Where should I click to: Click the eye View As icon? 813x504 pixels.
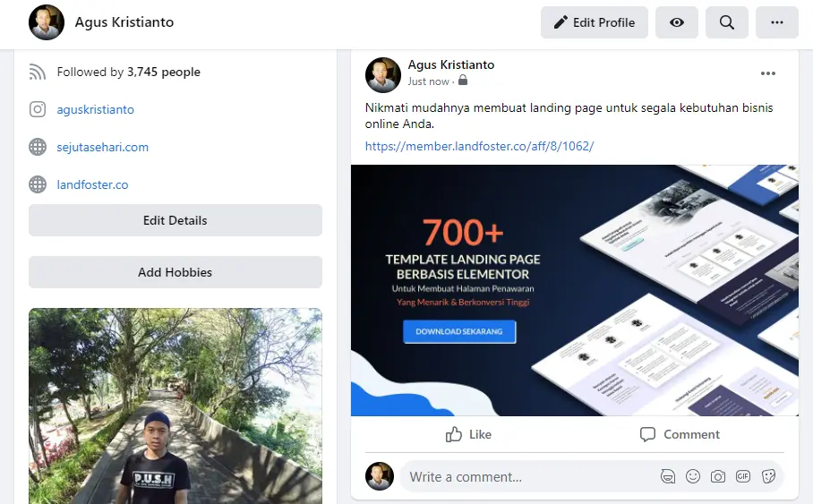tap(677, 22)
